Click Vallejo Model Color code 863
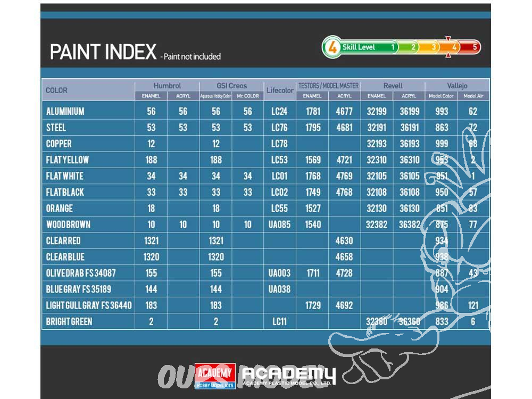This screenshot has width=532, height=399. click(x=442, y=128)
